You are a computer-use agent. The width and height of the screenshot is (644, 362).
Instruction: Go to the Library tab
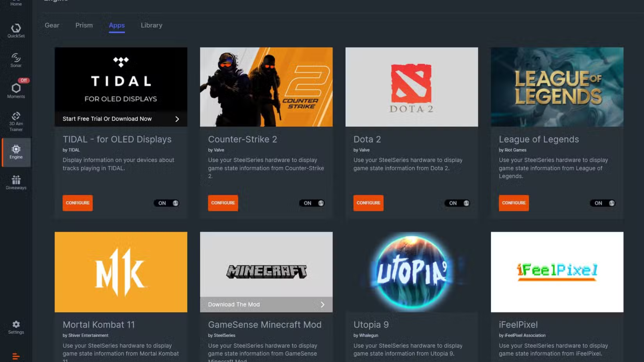pos(151,25)
